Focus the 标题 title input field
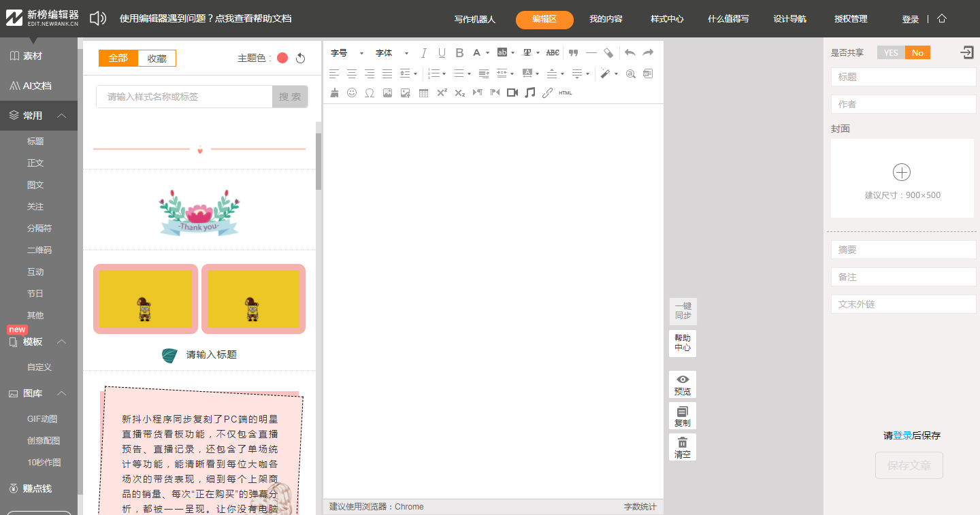The image size is (980, 515). tap(904, 77)
